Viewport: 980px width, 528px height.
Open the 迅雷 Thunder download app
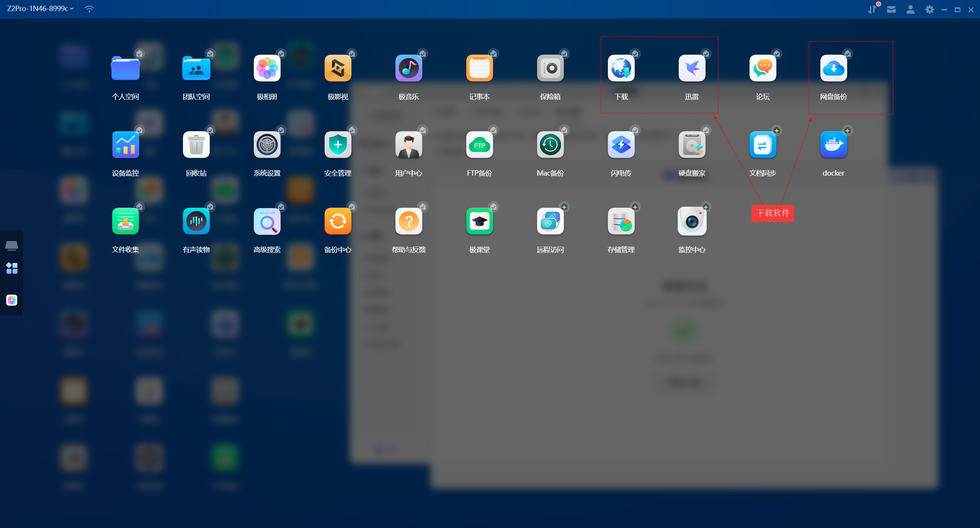tap(692, 68)
